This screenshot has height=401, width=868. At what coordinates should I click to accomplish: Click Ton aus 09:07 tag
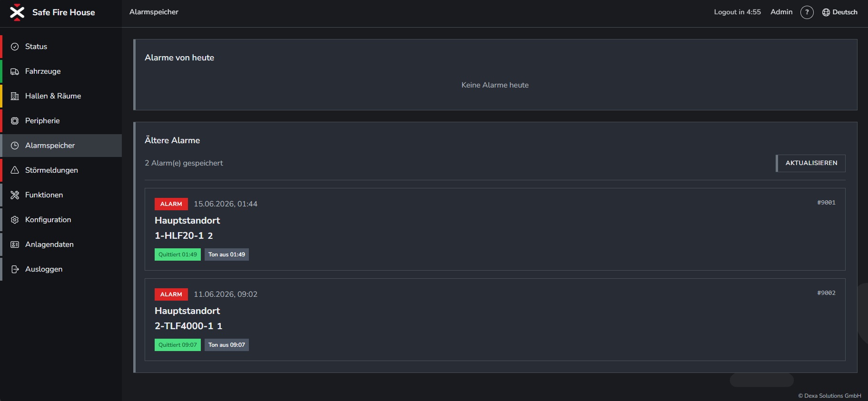227,345
